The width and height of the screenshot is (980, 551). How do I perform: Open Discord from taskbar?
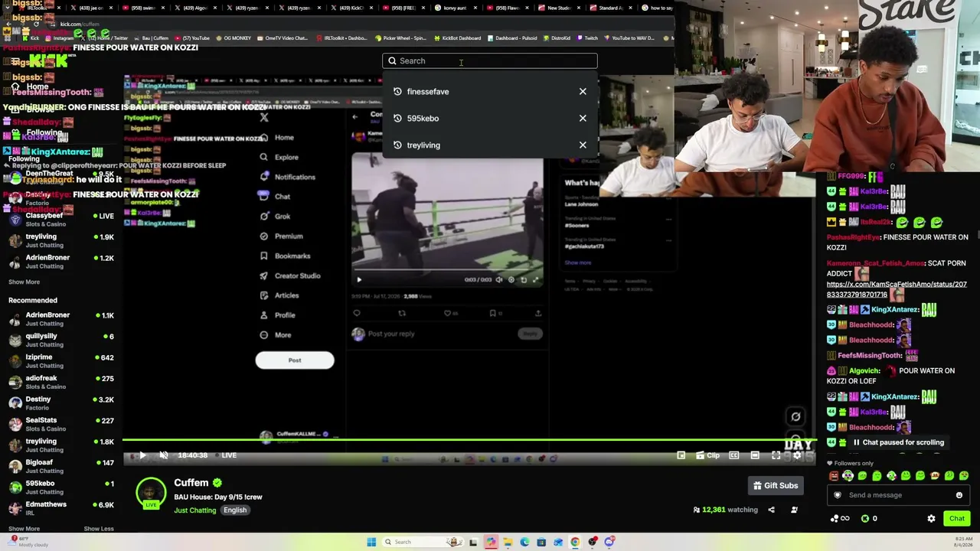click(609, 542)
